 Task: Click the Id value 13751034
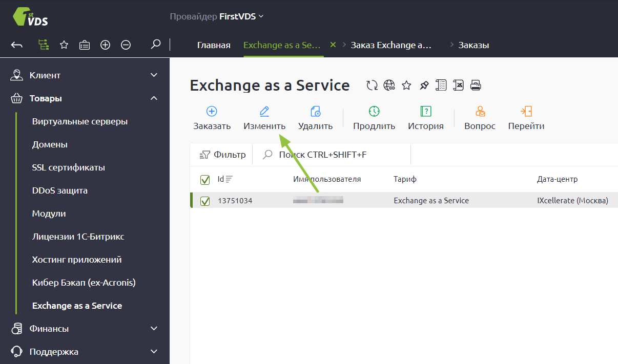click(235, 201)
